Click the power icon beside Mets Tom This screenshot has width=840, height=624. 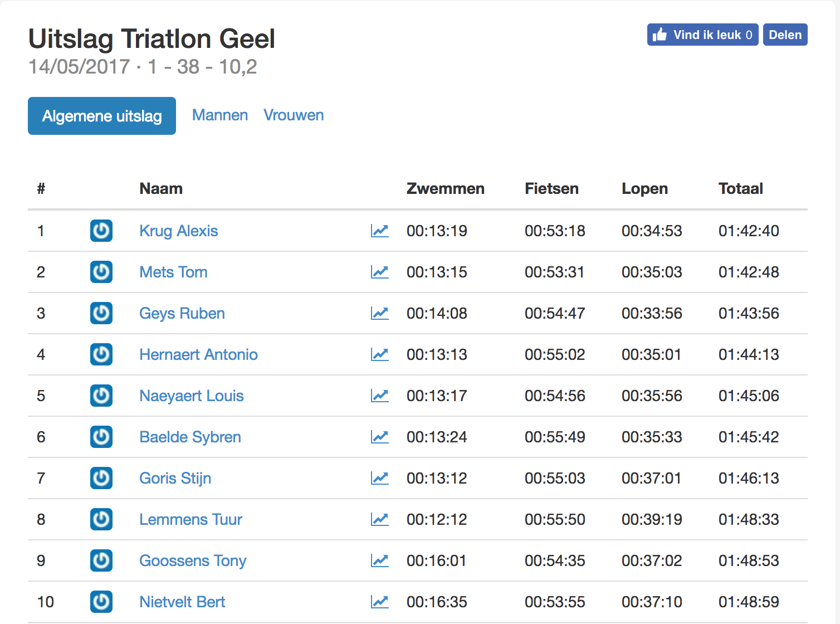coord(101,272)
